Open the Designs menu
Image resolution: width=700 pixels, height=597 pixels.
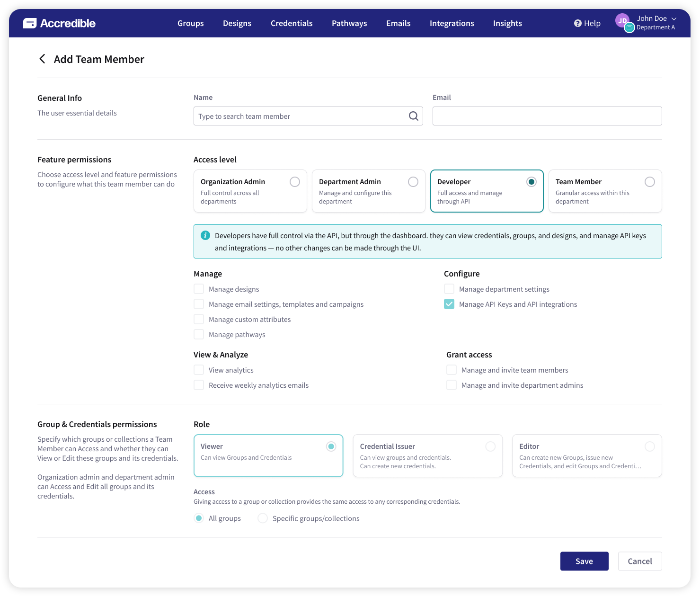tap(237, 23)
